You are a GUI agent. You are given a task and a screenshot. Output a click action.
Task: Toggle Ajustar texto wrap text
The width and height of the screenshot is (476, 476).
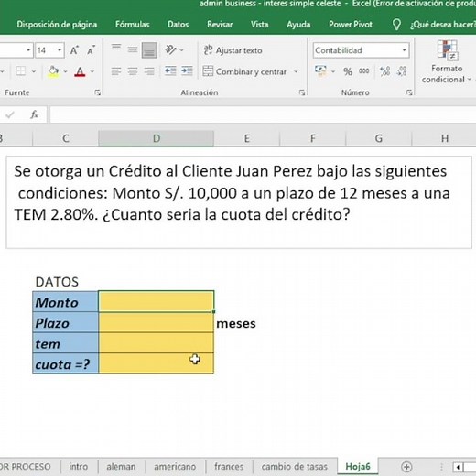pyautogui.click(x=233, y=50)
